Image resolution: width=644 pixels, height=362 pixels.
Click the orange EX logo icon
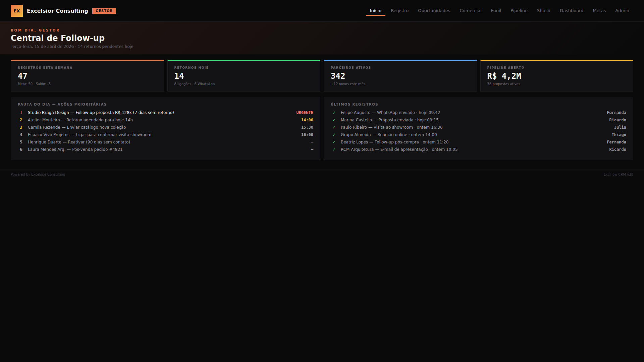click(17, 11)
